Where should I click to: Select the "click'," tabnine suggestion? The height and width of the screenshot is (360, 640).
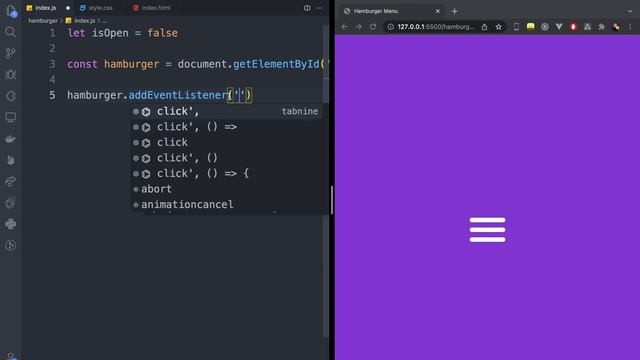[227, 111]
